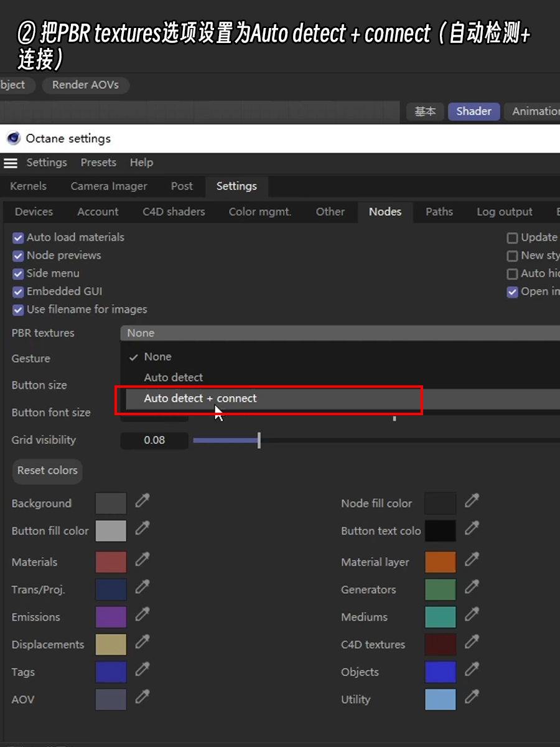Open the Materials red color swatch
Viewport: 560px width, 747px height.
coord(111,562)
